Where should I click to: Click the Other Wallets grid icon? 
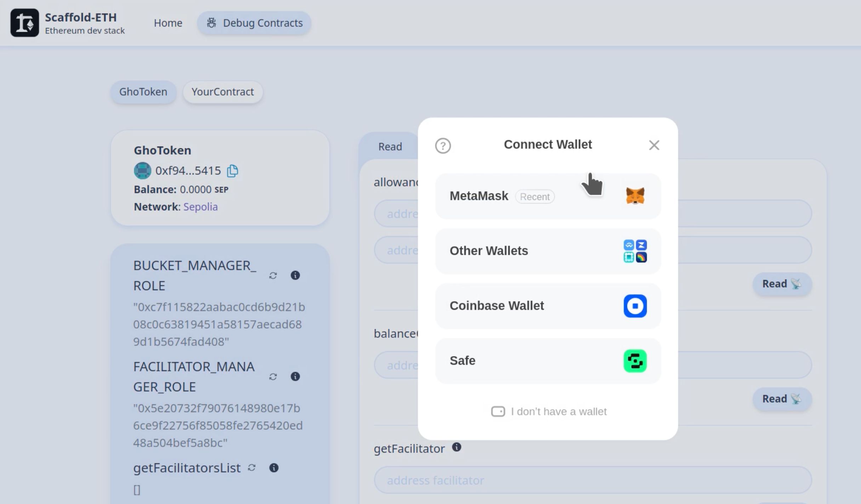pos(635,251)
